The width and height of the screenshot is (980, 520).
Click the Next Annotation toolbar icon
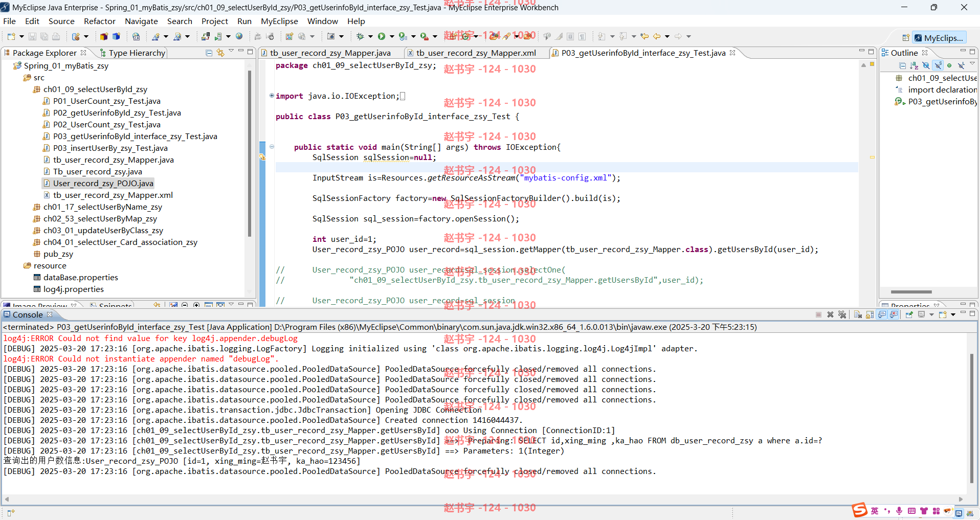602,36
